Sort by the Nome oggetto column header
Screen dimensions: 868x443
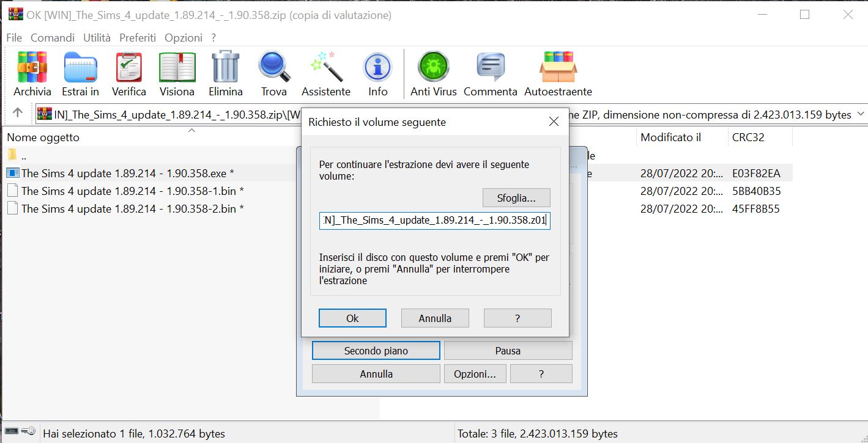(x=43, y=137)
